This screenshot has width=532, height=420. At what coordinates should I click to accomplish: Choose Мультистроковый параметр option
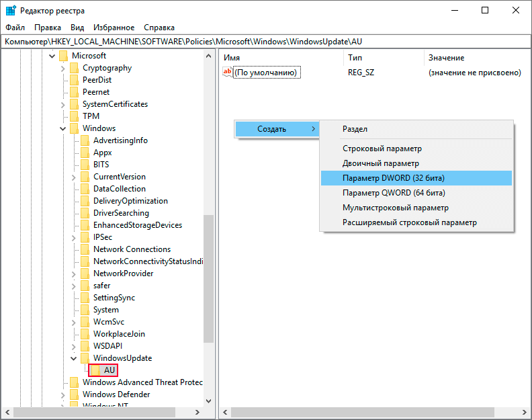pos(416,208)
